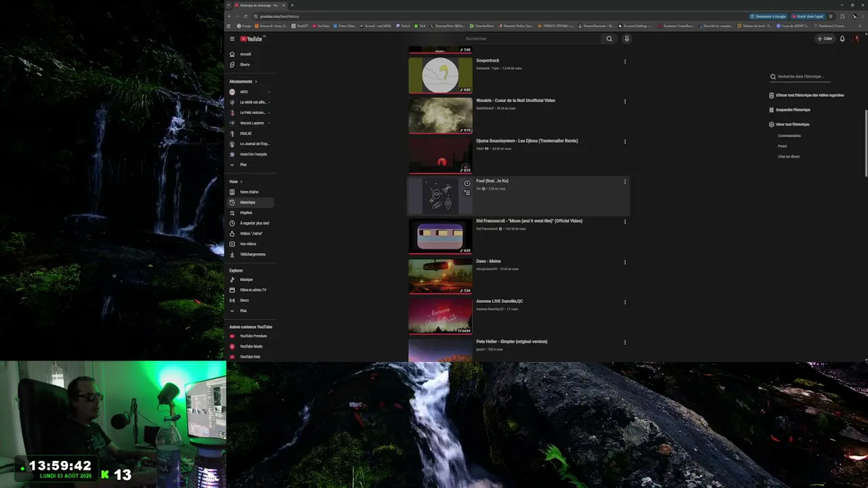868x488 pixels.
Task: Reload the browser page
Action: point(245,16)
